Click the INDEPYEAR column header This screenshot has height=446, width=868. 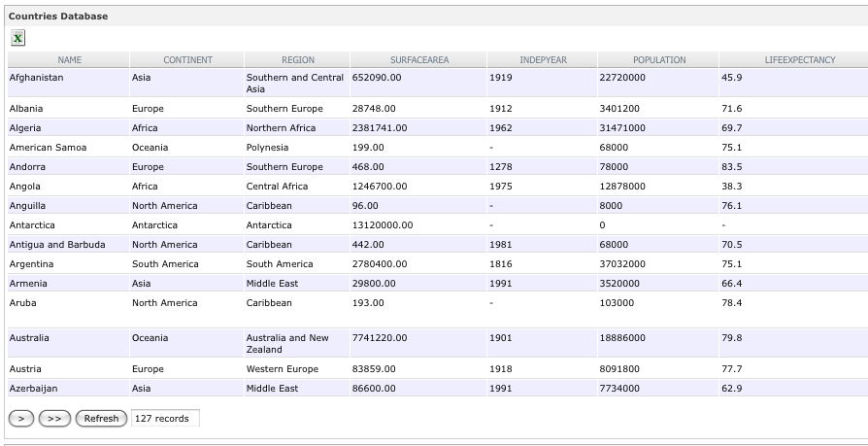(x=543, y=60)
